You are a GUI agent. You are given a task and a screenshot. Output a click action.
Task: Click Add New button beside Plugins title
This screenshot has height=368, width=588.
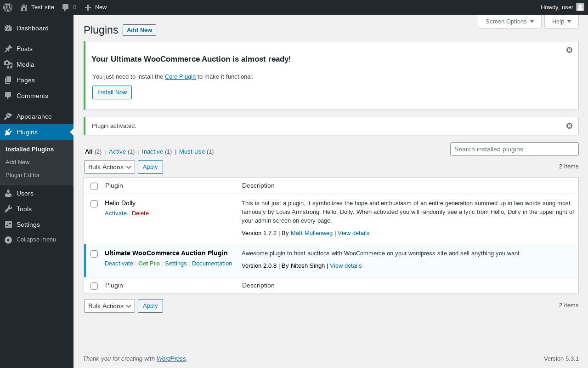(139, 30)
